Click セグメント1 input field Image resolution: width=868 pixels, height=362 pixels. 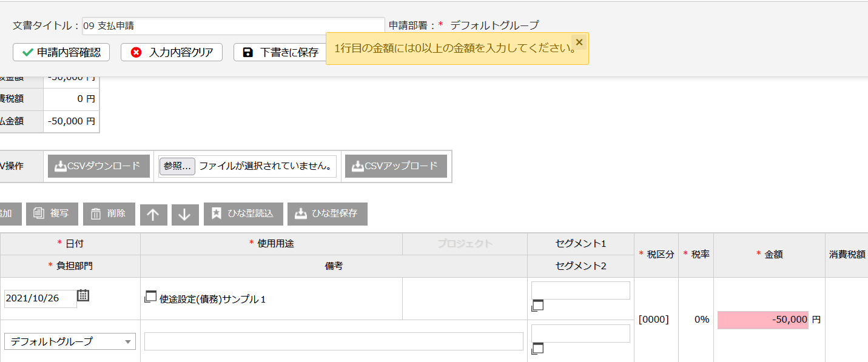(580, 290)
